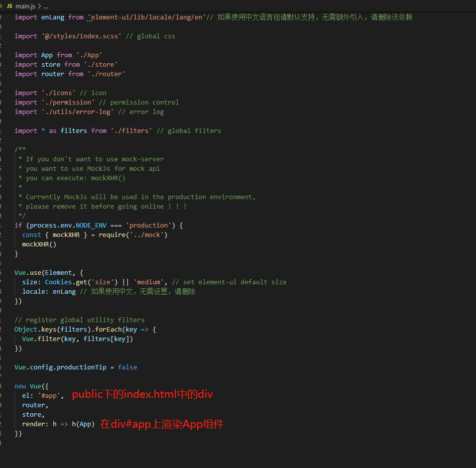Click the require('../mock') call
Screen dimensions: 476x468
[133, 234]
